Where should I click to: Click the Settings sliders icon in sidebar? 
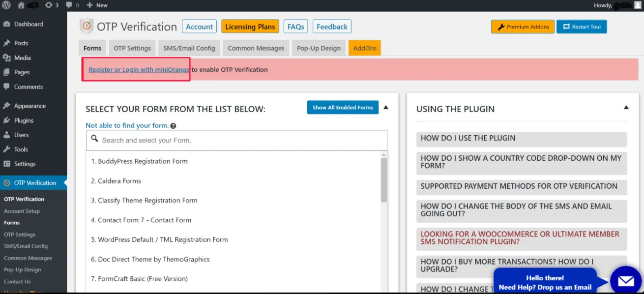pos(7,164)
